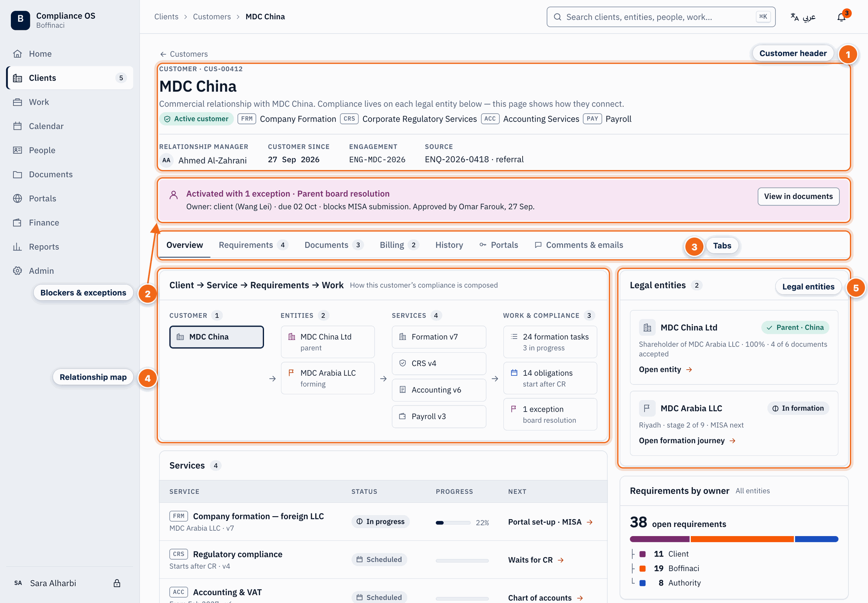Click the Compliance OS logo B icon
868x603 pixels.
20,20
